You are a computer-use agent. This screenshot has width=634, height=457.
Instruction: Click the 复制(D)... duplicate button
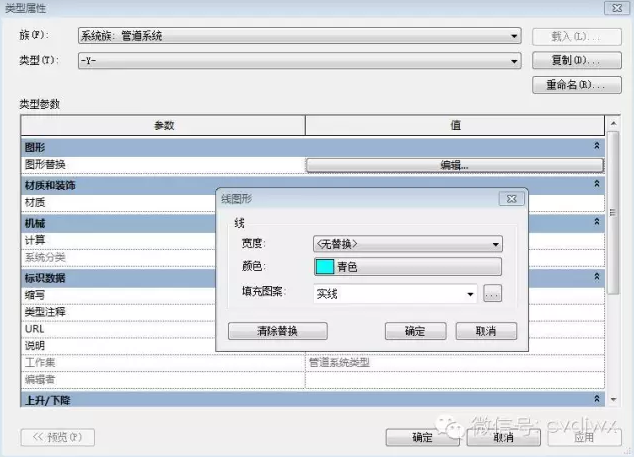coord(570,61)
